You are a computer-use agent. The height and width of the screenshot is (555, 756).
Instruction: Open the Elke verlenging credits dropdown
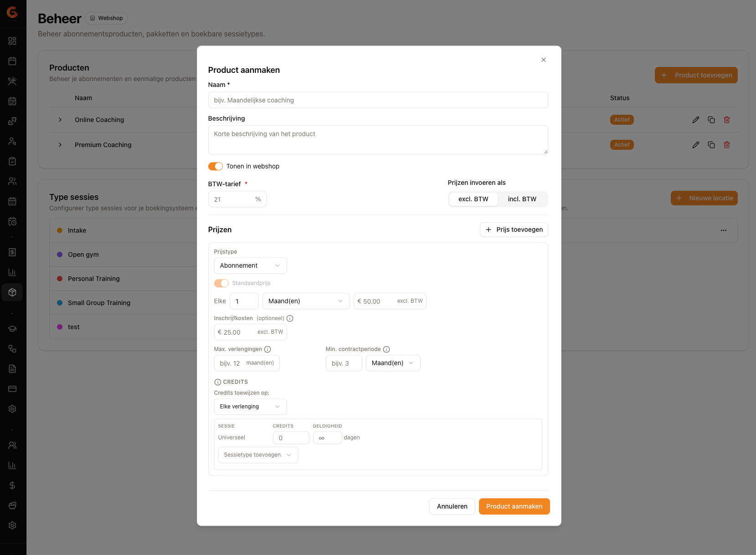251,407
